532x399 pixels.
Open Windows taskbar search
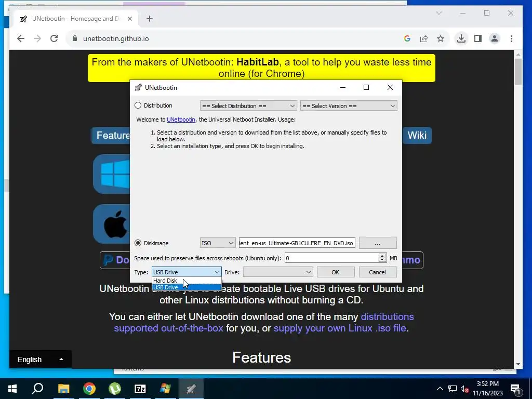(37, 389)
